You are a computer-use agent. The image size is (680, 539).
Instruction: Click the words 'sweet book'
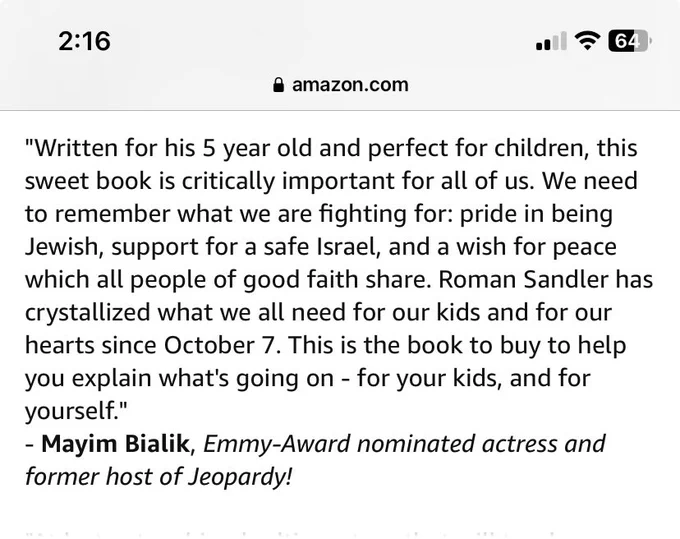tap(88, 181)
